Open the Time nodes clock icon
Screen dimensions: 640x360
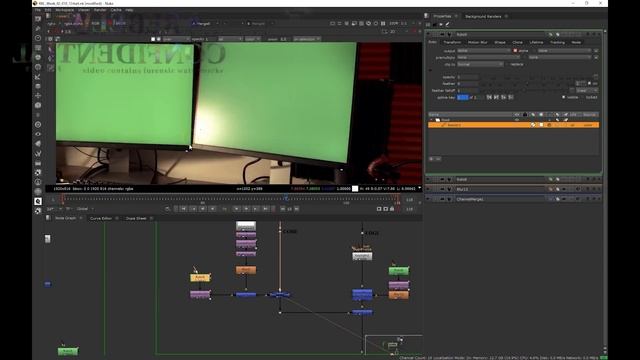pyautogui.click(x=38, y=38)
